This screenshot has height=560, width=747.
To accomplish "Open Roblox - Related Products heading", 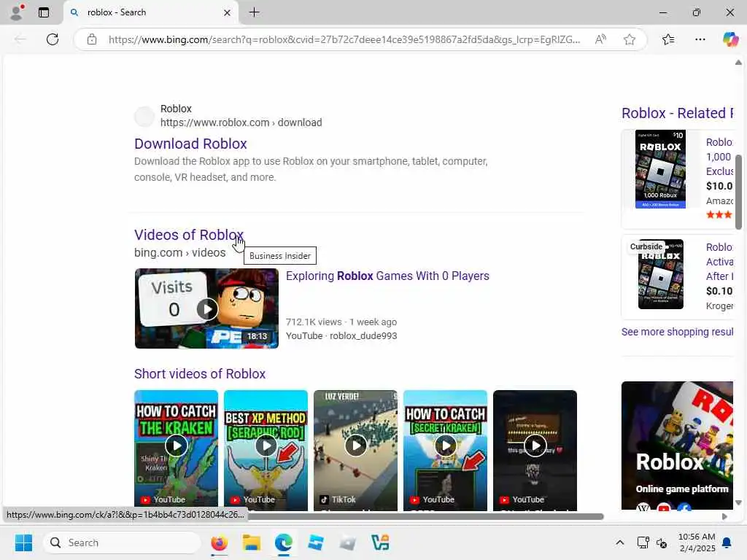I will point(677,113).
